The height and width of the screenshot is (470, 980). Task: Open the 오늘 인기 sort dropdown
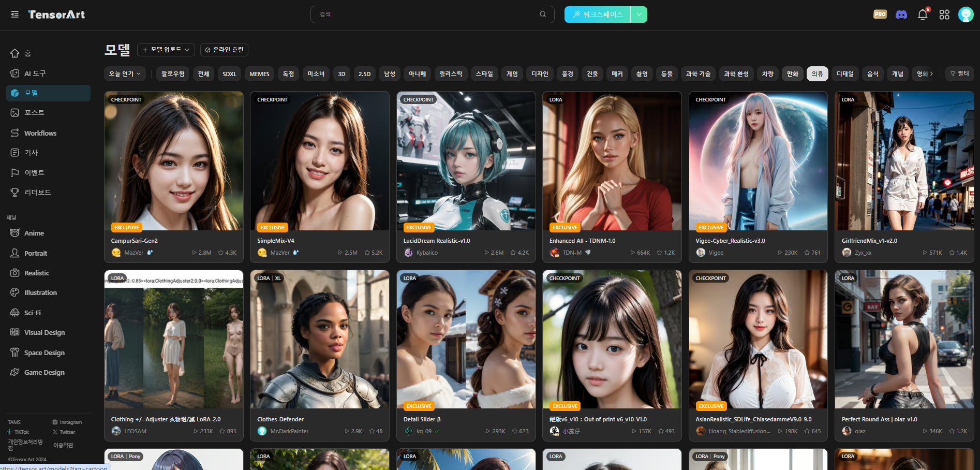point(125,74)
